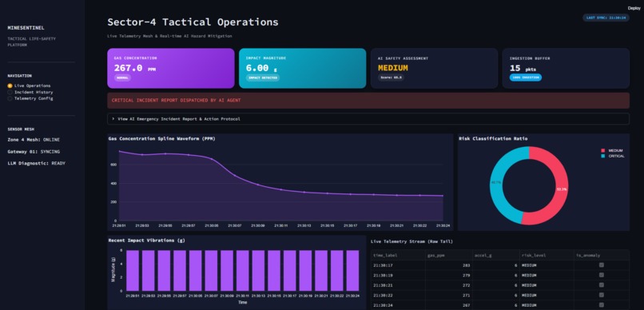Click the 'Live Telemetry Stream (Raw Tail)' title
The height and width of the screenshot is (310, 644).
click(x=412, y=242)
